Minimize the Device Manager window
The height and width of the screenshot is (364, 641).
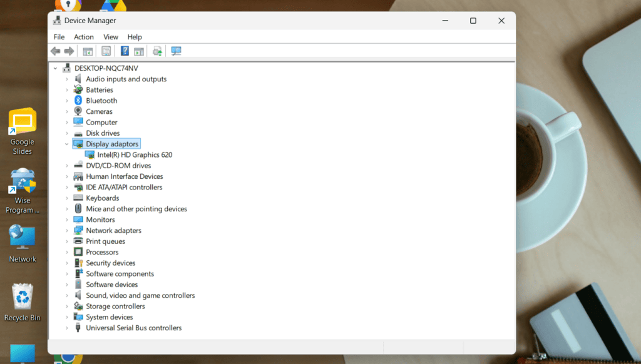point(445,21)
